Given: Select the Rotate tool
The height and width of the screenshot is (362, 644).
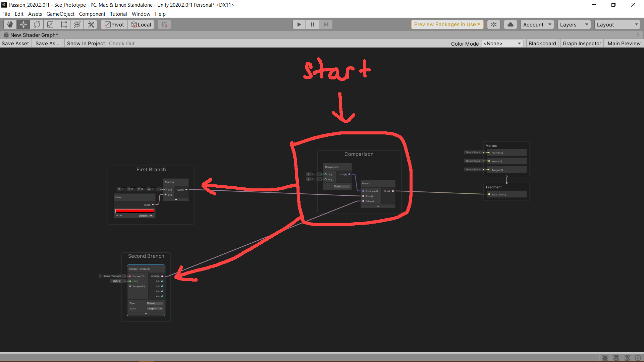Looking at the screenshot, I should coord(37,24).
